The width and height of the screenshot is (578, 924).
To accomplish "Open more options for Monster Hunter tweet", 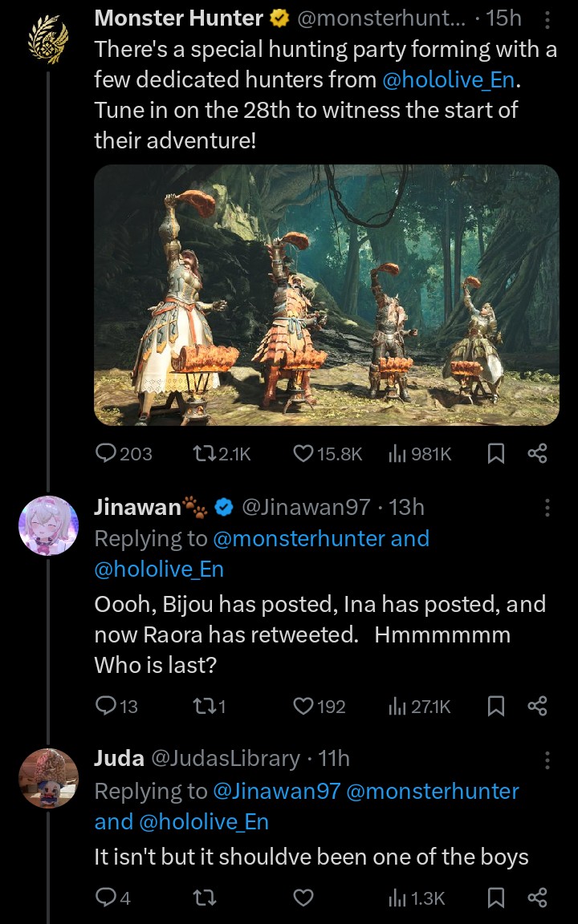I will [547, 19].
